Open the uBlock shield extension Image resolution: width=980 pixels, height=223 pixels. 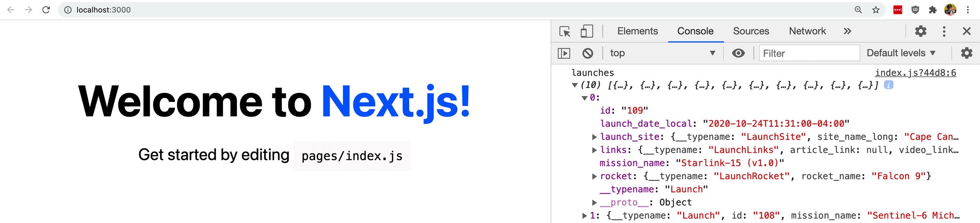coord(915,10)
